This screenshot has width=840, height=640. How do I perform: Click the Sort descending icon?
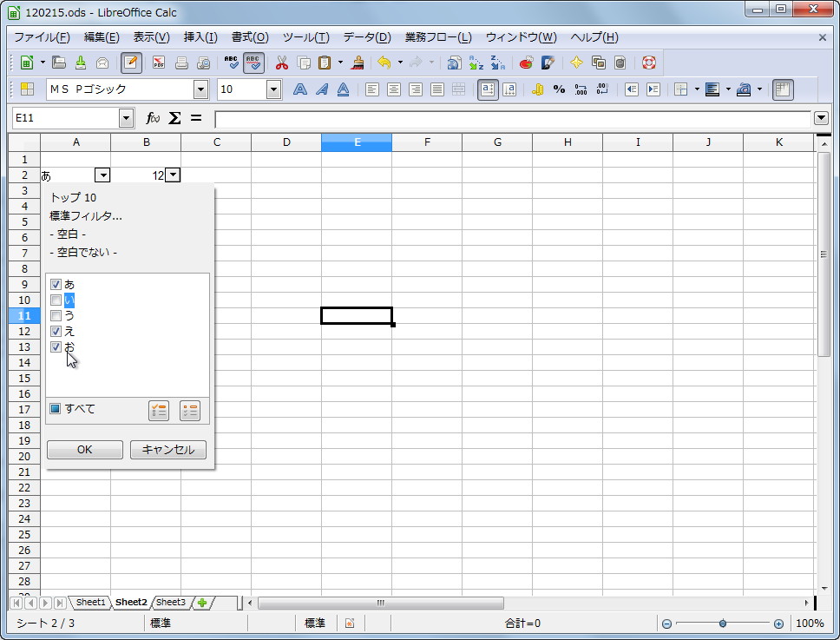(x=498, y=63)
